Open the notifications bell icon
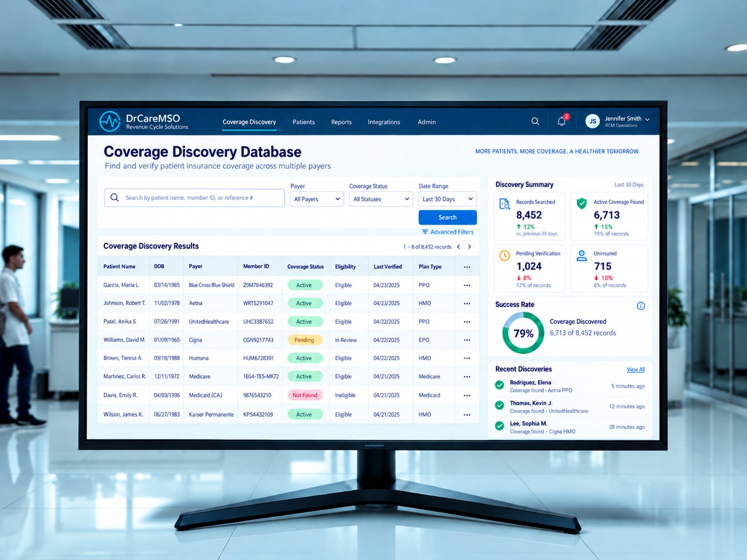747x560 pixels. 561,122
